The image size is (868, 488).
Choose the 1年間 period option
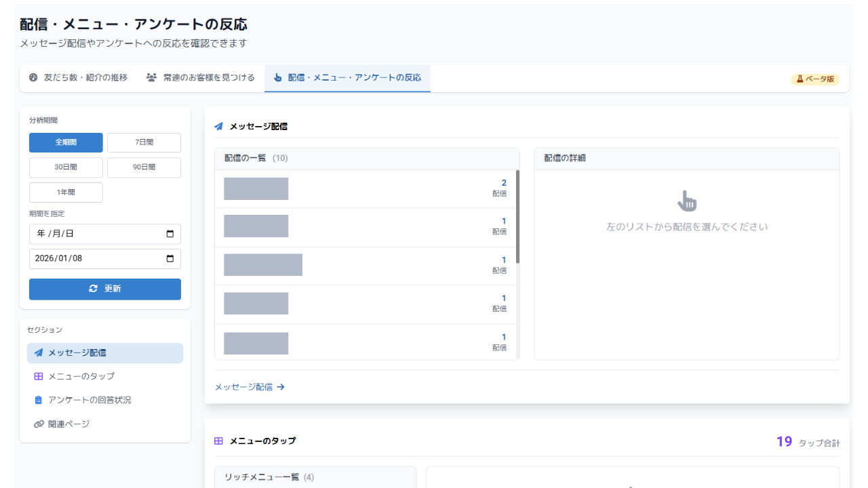[66, 192]
